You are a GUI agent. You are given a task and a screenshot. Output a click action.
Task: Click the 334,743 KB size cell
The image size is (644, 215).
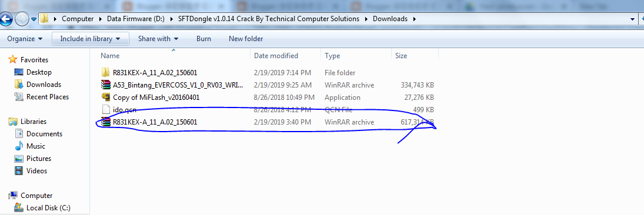(x=418, y=85)
